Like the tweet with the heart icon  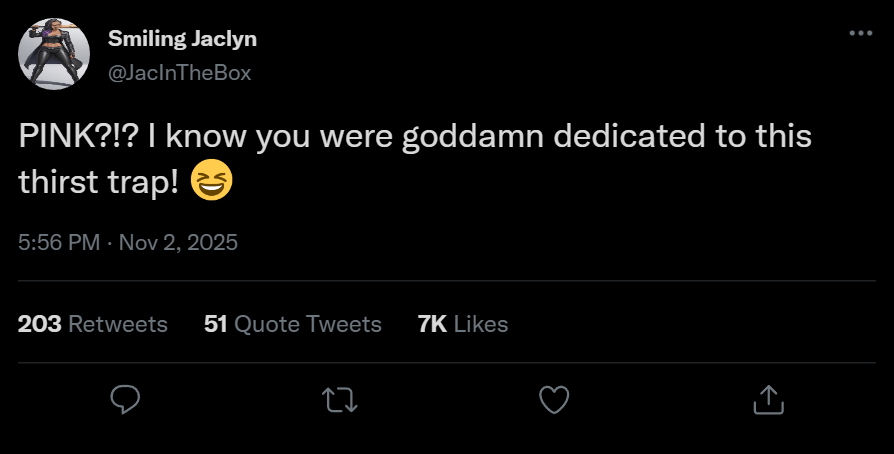click(554, 400)
